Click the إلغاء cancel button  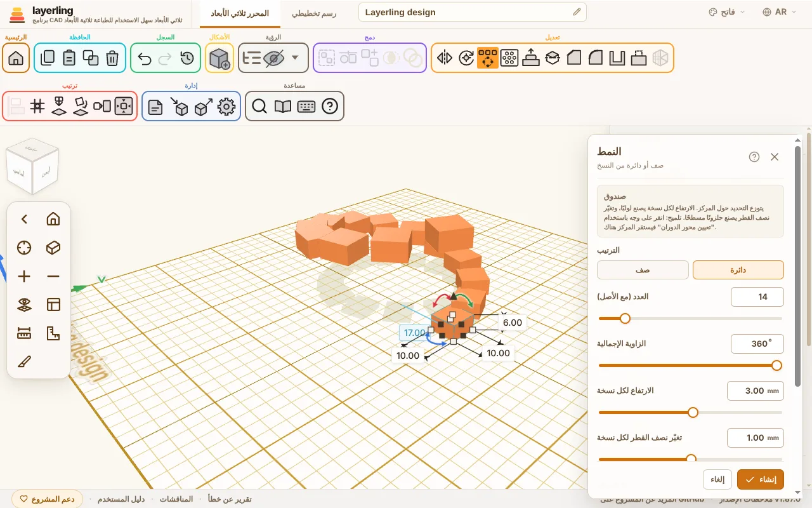(717, 479)
